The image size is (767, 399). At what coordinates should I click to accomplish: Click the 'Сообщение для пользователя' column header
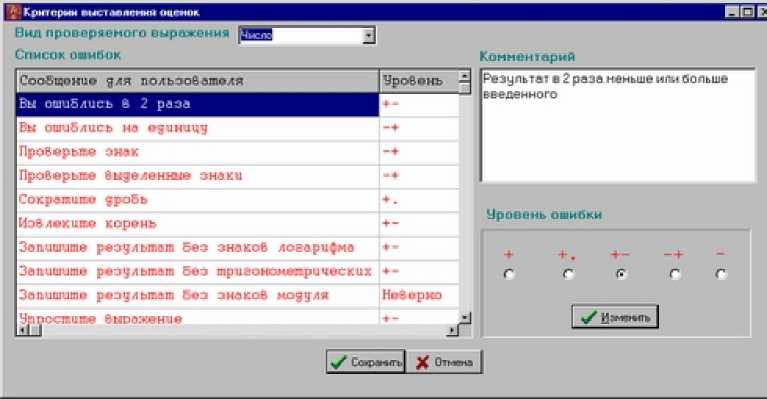(x=198, y=81)
